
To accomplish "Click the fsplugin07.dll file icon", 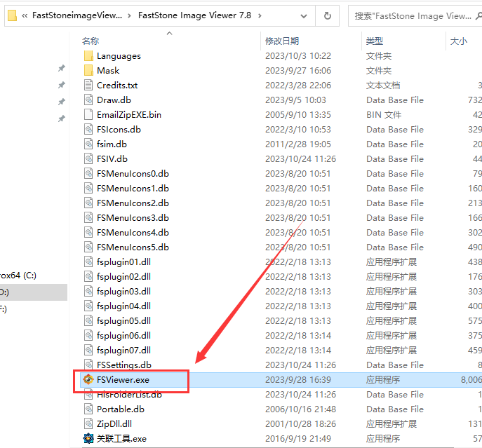I will [x=88, y=351].
